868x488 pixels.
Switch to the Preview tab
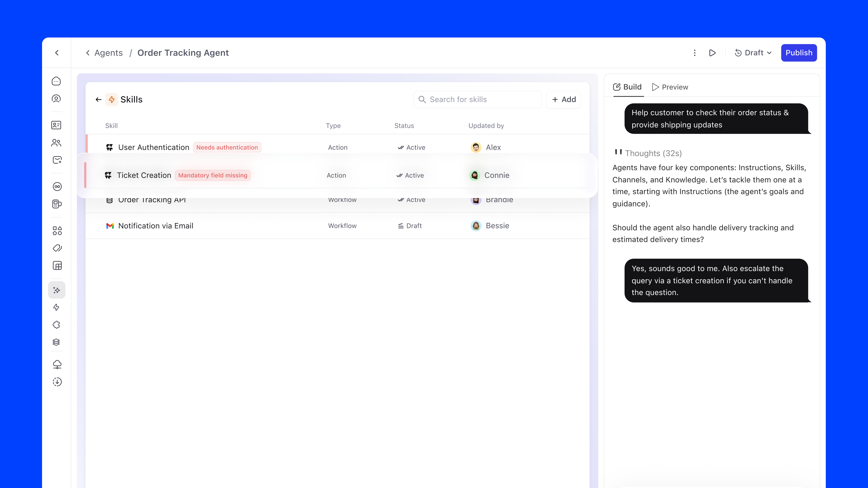coord(670,87)
